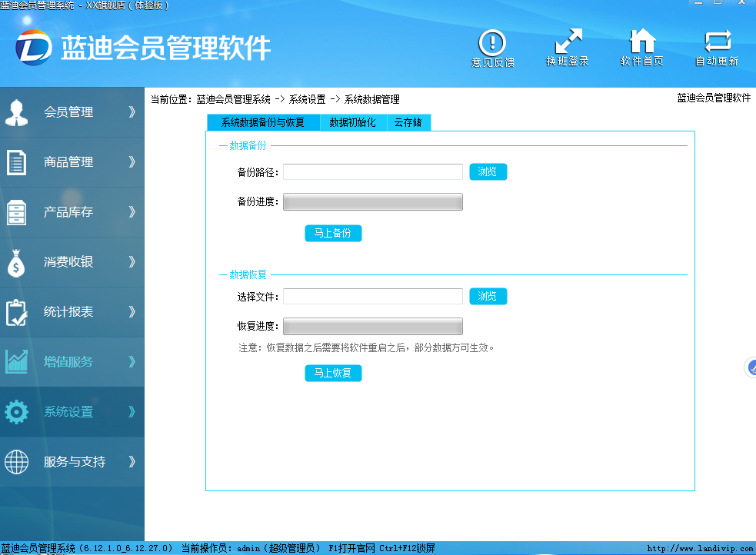This screenshot has width=756, height=555.
Task: Click the 消费收银 money bag icon
Action: click(16, 263)
